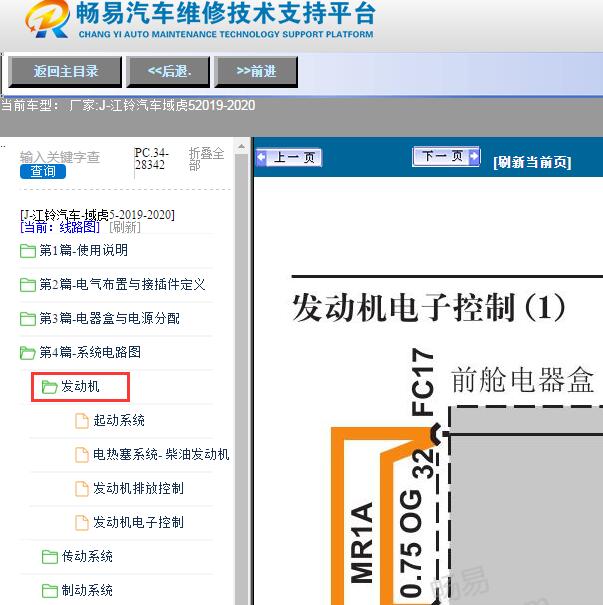Click the 前舱电器盒 label
The height and width of the screenshot is (605, 603).
[522, 380]
